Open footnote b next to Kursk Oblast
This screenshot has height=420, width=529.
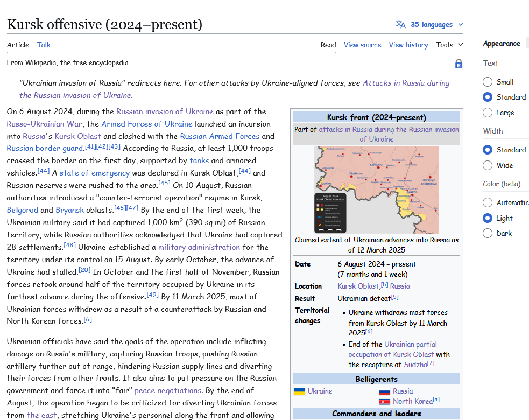point(384,285)
